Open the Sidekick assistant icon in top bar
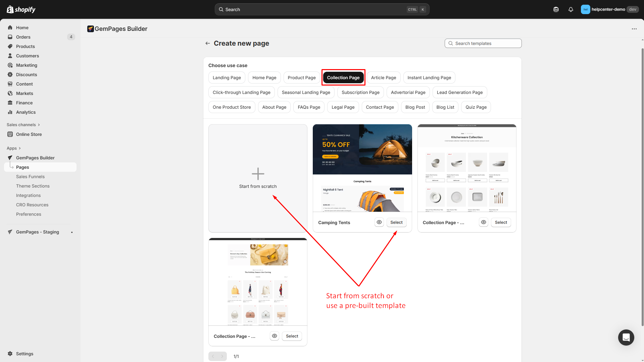Viewport: 644px width, 362px height. click(556, 9)
